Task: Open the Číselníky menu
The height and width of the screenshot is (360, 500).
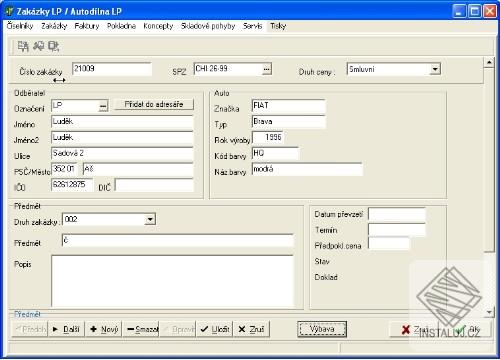Action: tap(20, 26)
